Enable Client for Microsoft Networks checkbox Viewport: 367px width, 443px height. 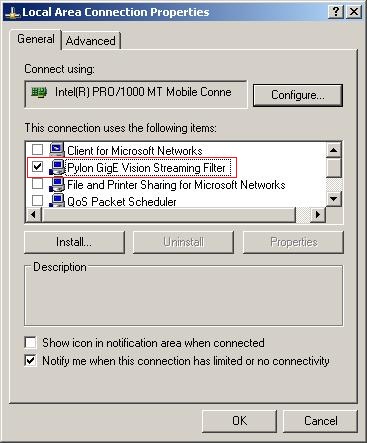37,149
